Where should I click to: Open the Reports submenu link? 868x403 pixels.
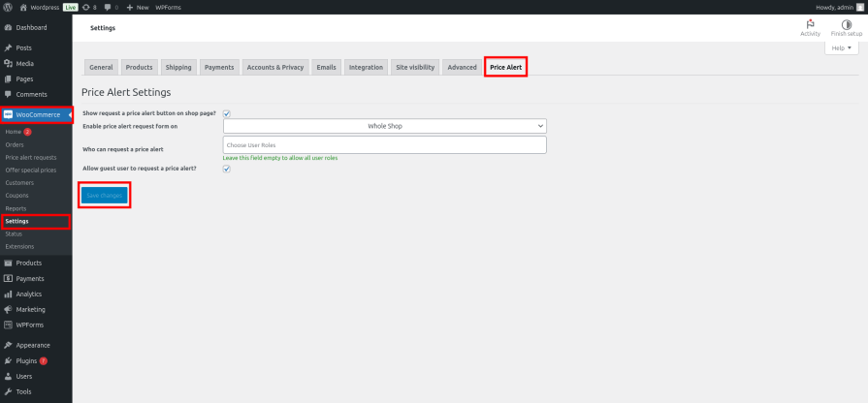[16, 208]
